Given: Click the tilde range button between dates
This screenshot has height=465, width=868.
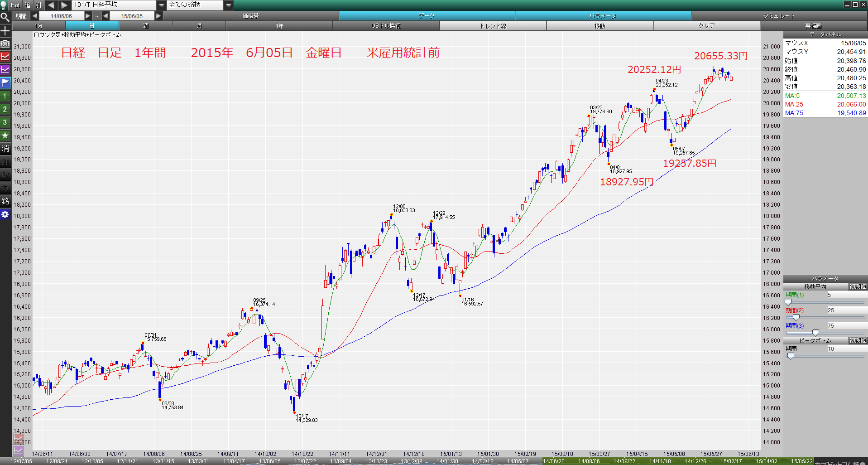Looking at the screenshot, I should click(97, 16).
